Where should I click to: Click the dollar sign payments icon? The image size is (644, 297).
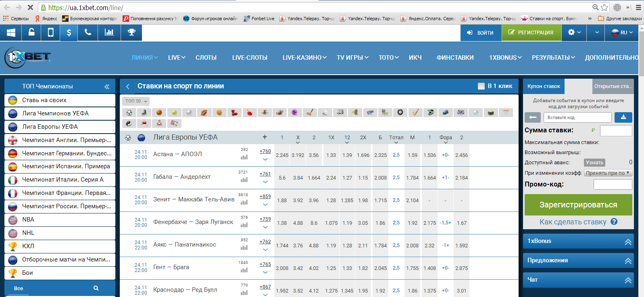69,33
